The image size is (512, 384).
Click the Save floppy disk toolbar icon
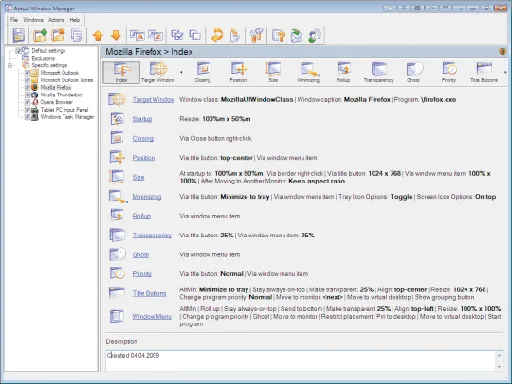[19, 35]
